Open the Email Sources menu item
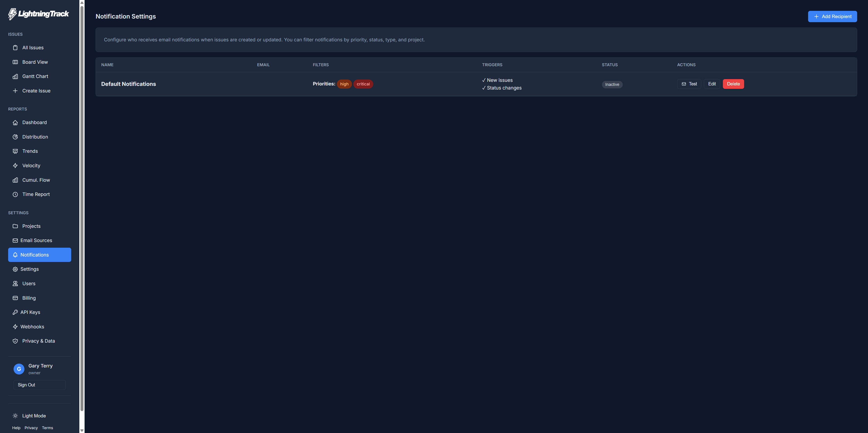The width and height of the screenshot is (868, 433). 36,240
